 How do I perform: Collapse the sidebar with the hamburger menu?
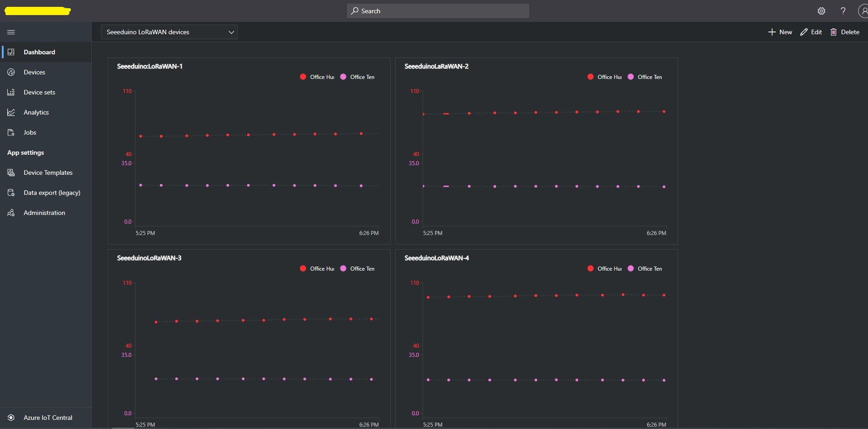coord(11,32)
